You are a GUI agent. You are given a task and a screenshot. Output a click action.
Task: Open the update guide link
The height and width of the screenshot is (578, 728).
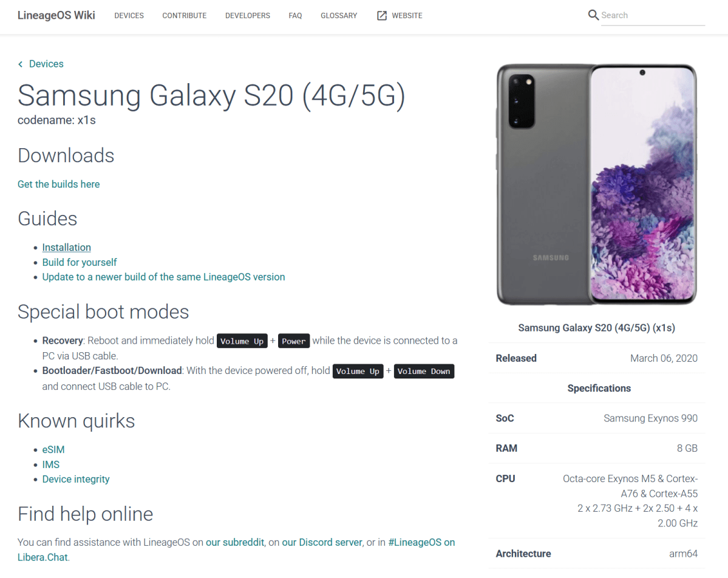163,277
